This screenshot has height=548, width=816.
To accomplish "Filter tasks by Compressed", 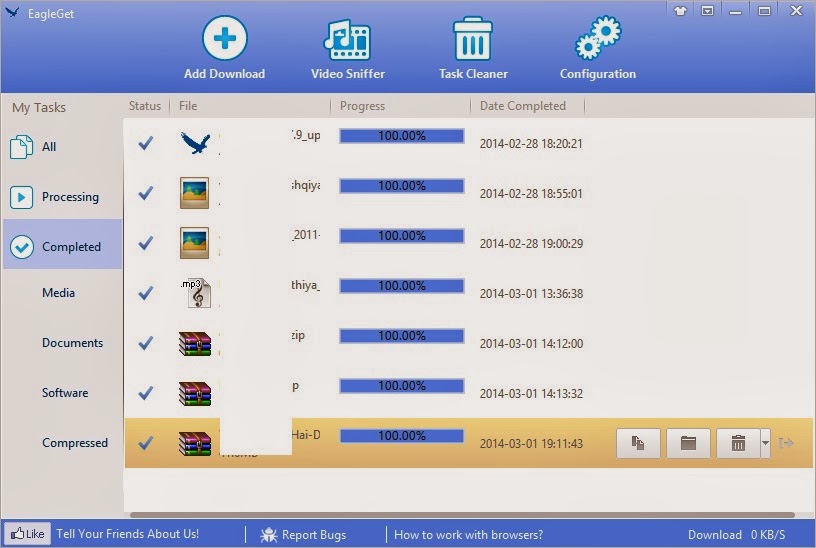I will (75, 443).
